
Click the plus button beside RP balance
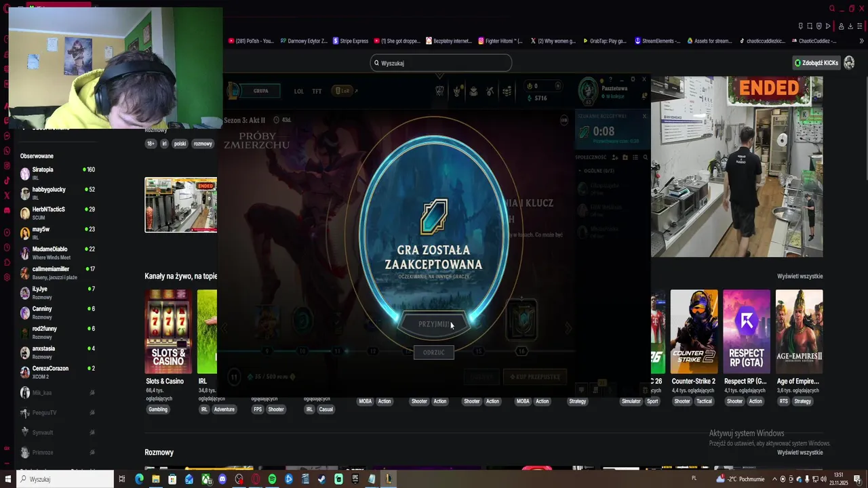tap(558, 86)
